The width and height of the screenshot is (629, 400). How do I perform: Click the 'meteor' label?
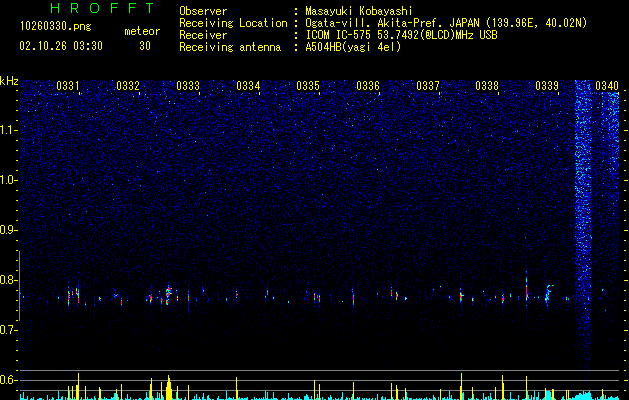tap(142, 31)
